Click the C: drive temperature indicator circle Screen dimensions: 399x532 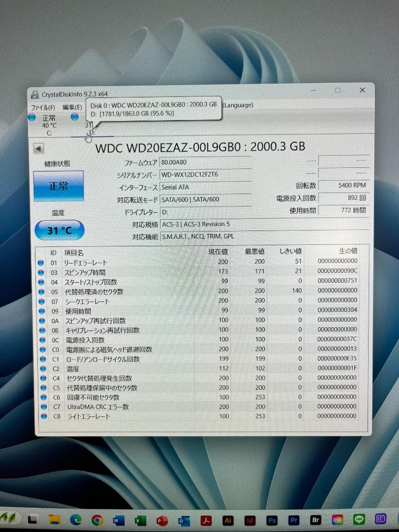[32, 117]
